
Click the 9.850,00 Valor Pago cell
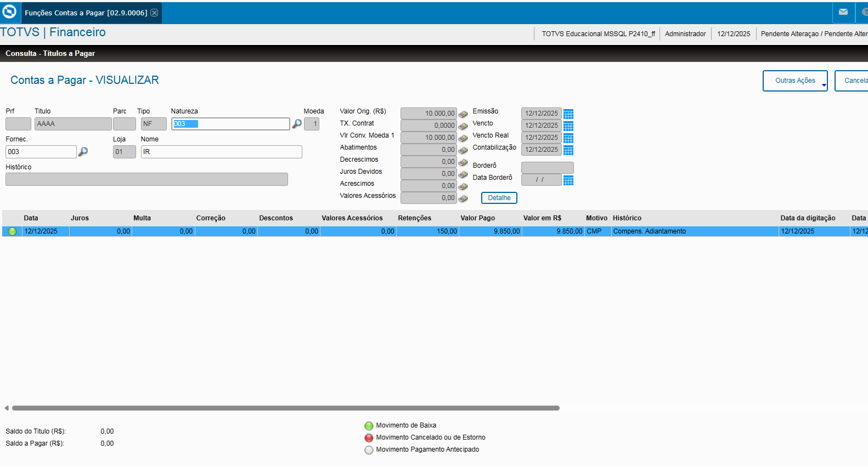pyautogui.click(x=491, y=231)
